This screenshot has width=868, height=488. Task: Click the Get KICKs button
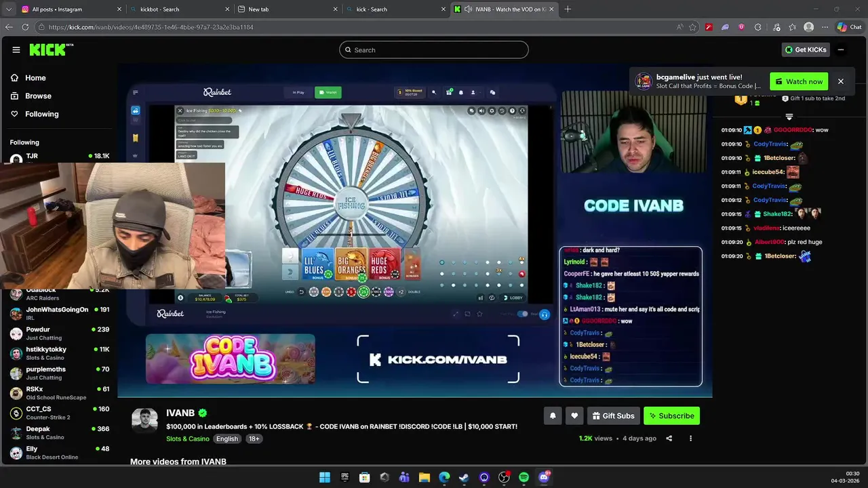coord(806,49)
